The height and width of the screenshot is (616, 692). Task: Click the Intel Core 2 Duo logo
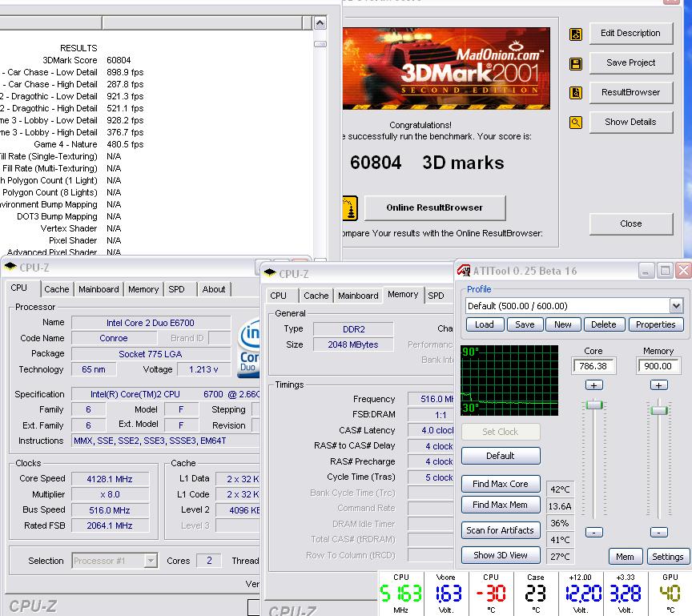click(x=249, y=348)
